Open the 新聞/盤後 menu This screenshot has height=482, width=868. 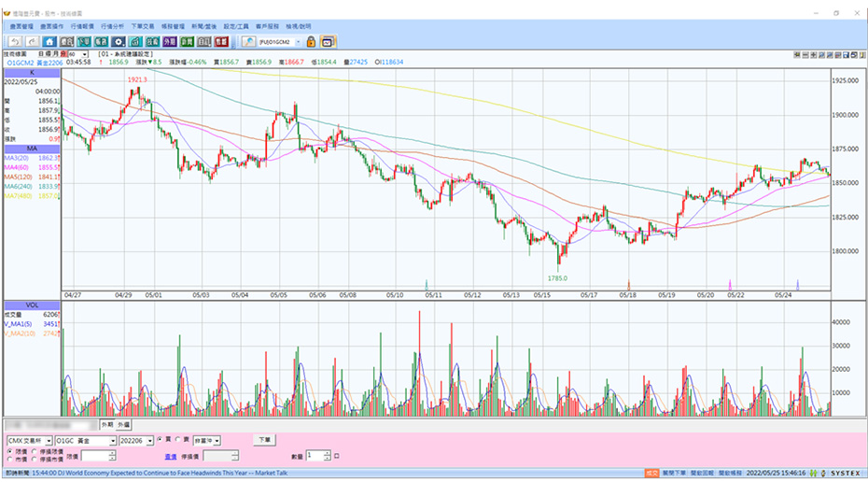(204, 26)
